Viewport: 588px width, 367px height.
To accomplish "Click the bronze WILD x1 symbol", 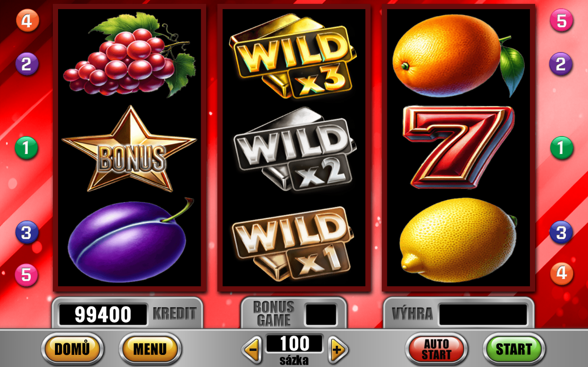I will [292, 244].
